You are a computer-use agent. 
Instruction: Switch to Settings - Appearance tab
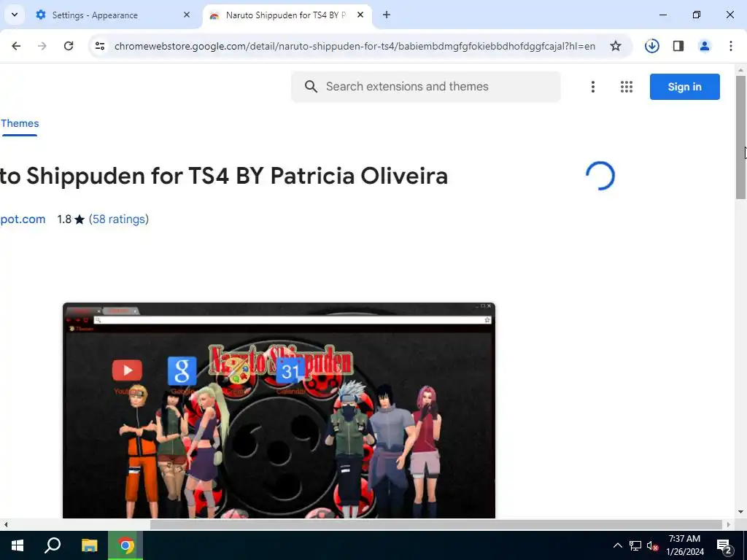(x=113, y=15)
